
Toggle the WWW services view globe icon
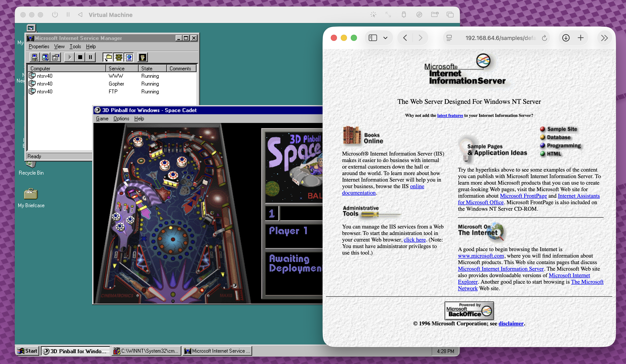point(129,57)
